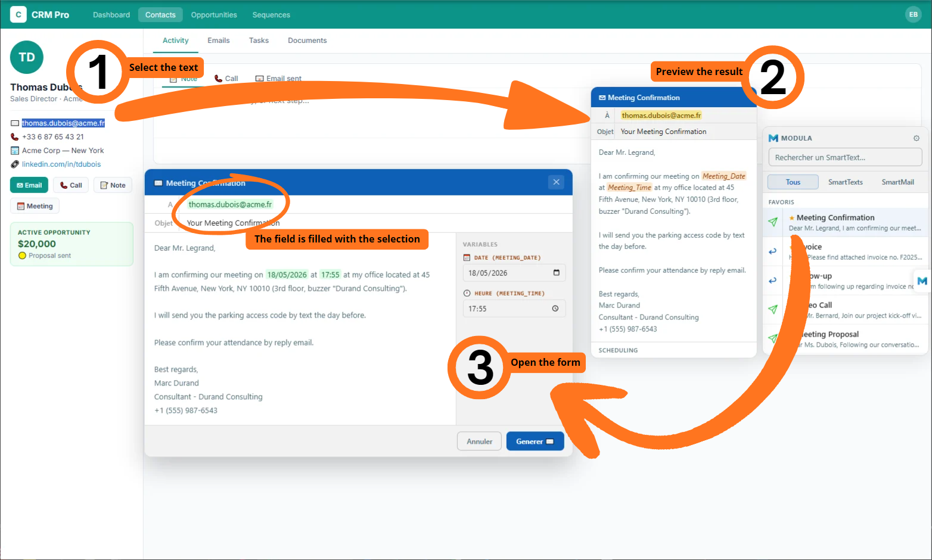Select the Meeting Confirmation SmartText in favorites
Screen dimensions: 932x560
pos(845,222)
